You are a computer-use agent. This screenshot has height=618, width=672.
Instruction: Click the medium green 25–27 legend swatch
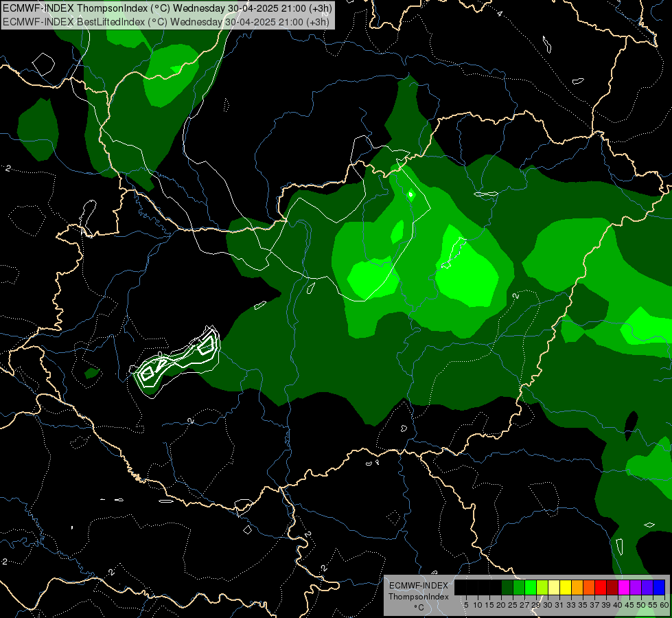(x=519, y=587)
